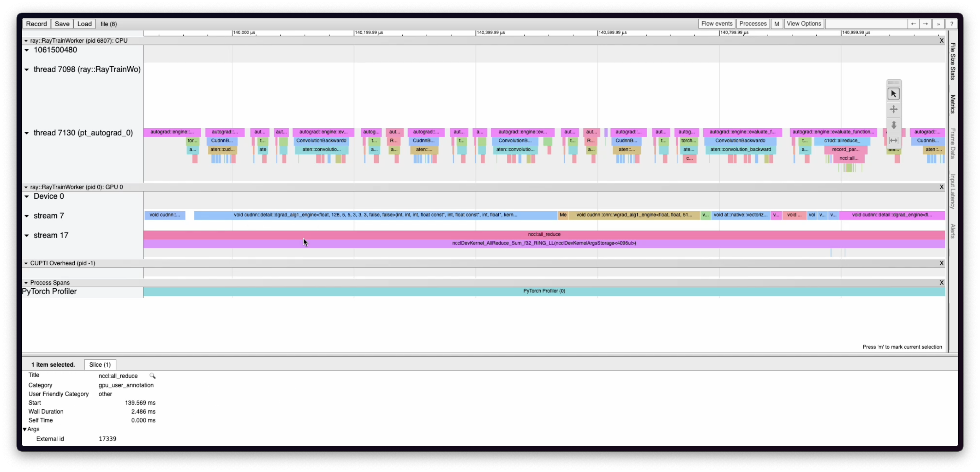
Task: Click the magnifier icon next to the ncclall_reduce title
Action: click(153, 376)
